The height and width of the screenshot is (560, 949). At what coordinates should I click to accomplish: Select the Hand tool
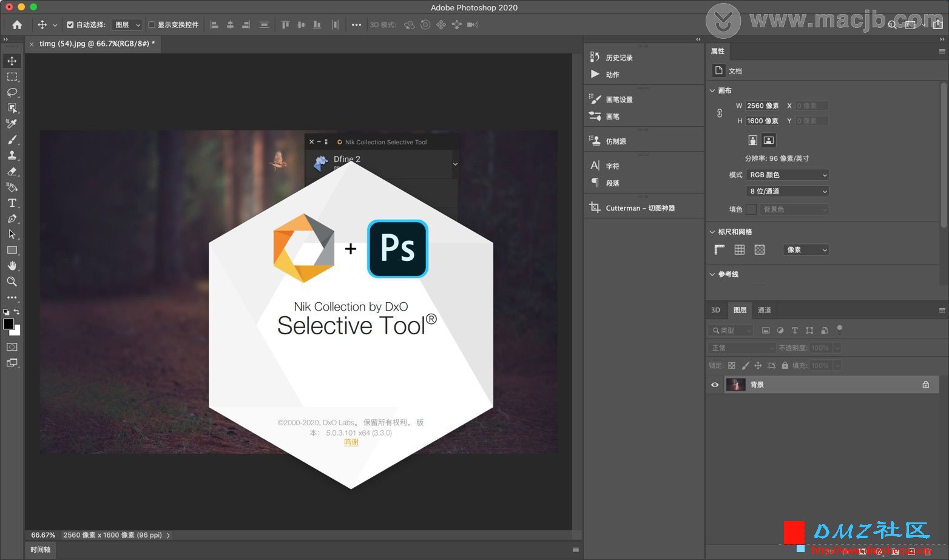(12, 266)
